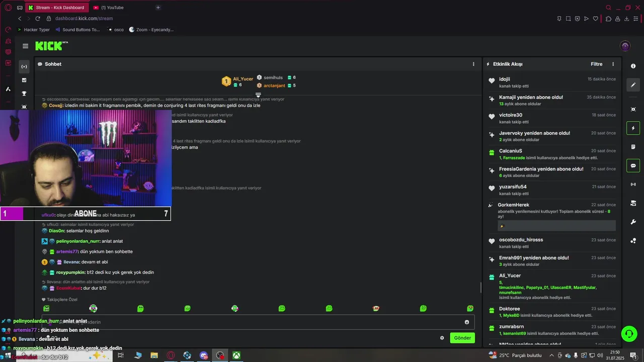Open the Xbox app from the taskbar
Screen dimensions: 644x362
coord(236,355)
